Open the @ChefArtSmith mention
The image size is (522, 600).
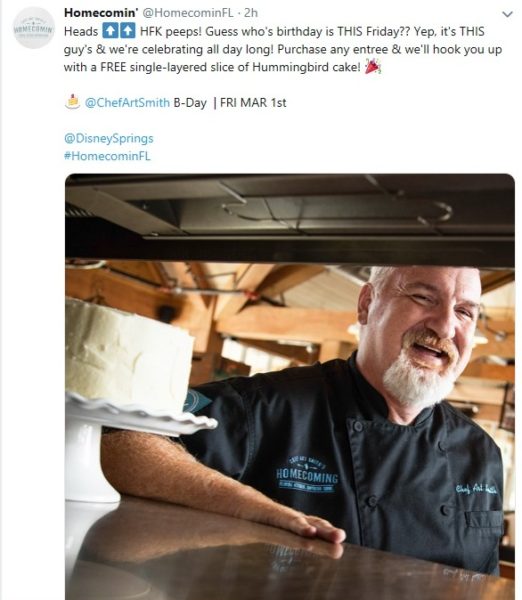(x=127, y=103)
